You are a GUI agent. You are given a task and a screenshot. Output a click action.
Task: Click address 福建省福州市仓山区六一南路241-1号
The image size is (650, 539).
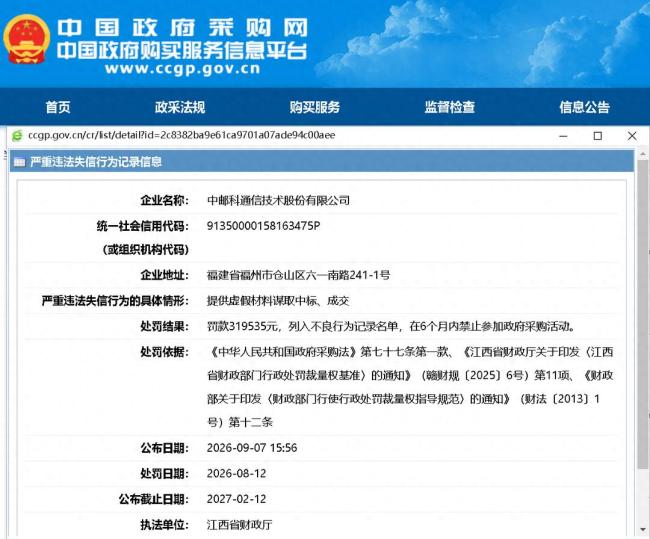(298, 275)
